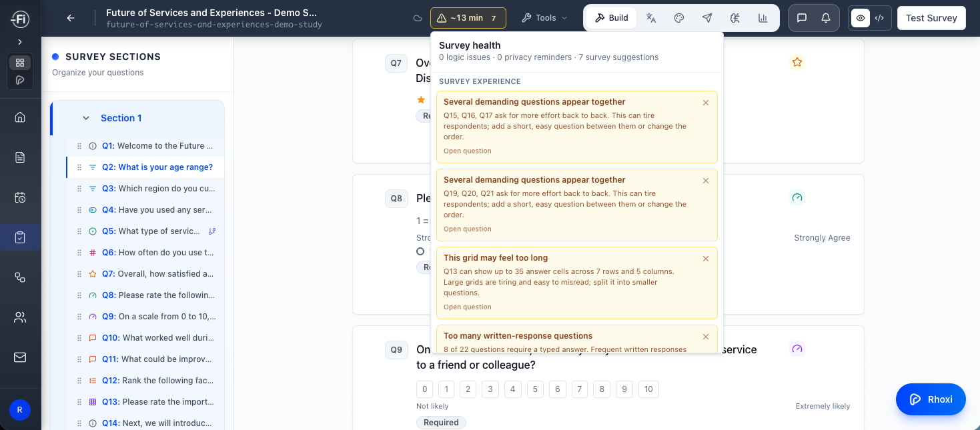Open the Rhoxi assistant button
The height and width of the screenshot is (430, 980).
pos(931,400)
